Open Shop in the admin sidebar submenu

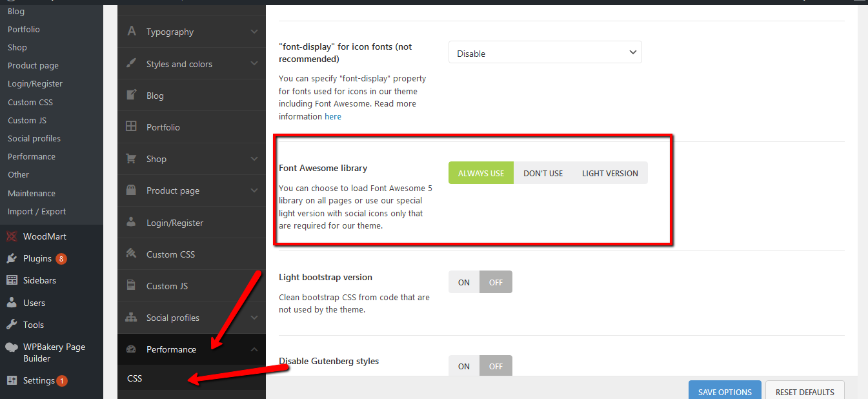(x=17, y=47)
